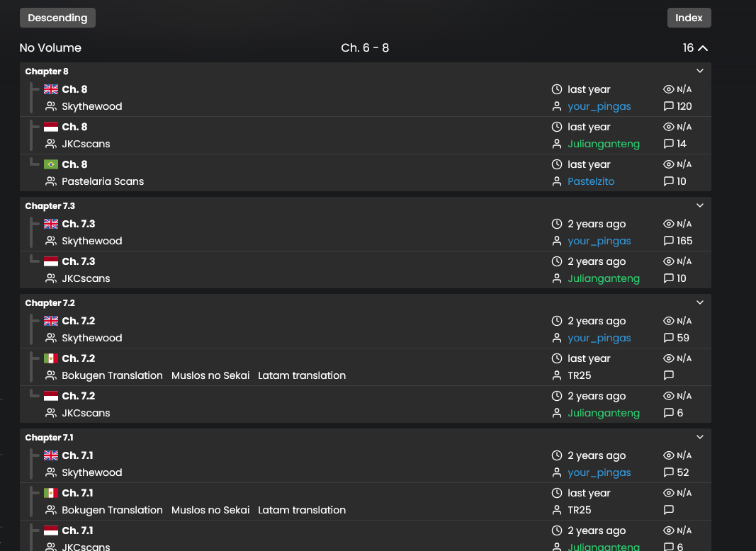Click the user icon beside Pastelzito

pyautogui.click(x=557, y=181)
